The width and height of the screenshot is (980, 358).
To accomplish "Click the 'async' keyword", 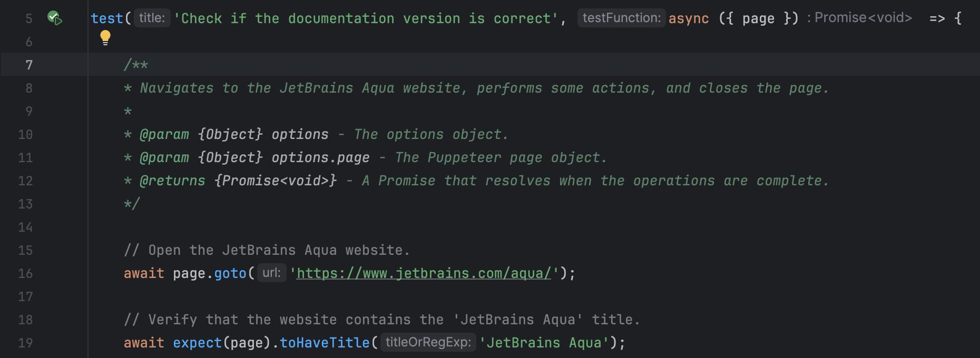I will coord(689,18).
